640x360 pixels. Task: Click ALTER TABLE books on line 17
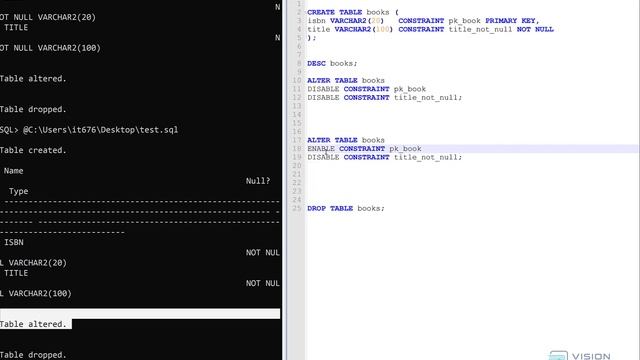tap(346, 140)
